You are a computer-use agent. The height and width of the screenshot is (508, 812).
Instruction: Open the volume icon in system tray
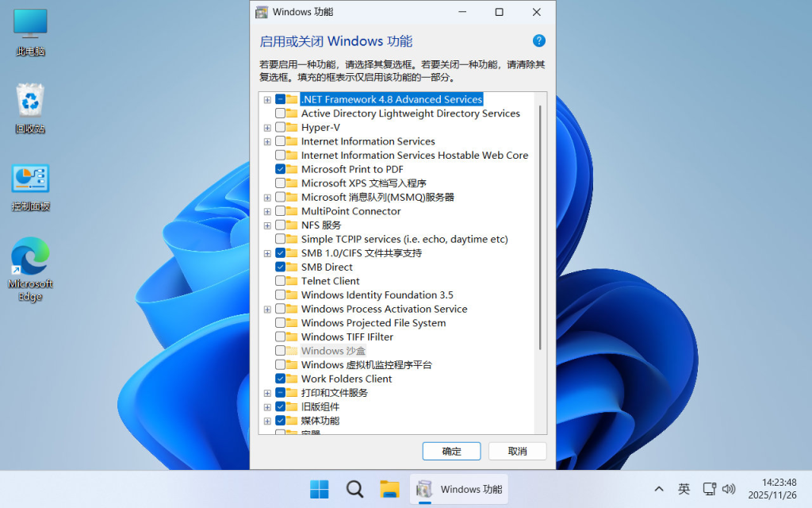(727, 489)
